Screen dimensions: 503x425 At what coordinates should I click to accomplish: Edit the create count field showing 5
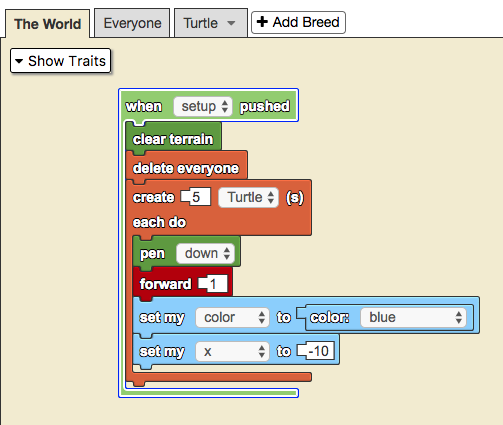click(196, 197)
